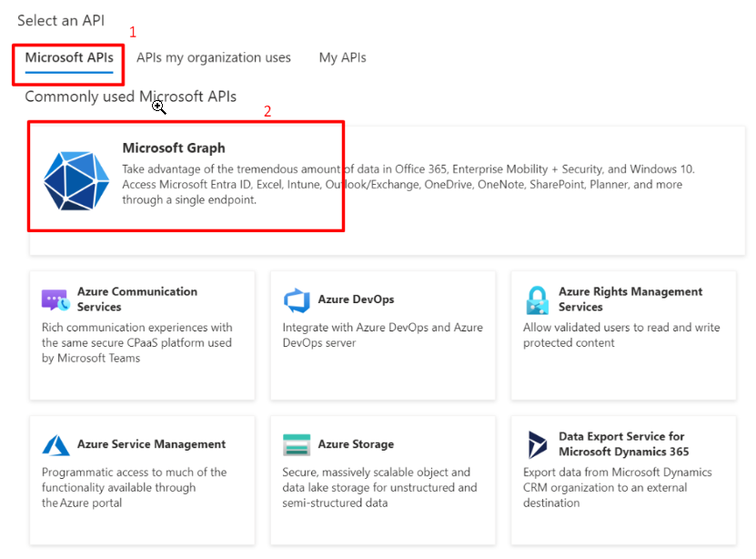Open the APIs my organization uses tab
Image resolution: width=756 pixels, height=559 pixels.
pos(214,57)
